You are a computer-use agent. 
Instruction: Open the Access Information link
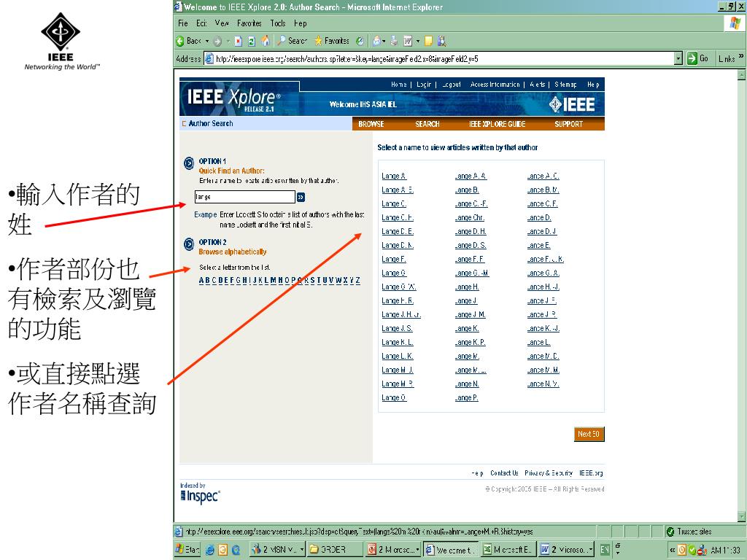495,85
